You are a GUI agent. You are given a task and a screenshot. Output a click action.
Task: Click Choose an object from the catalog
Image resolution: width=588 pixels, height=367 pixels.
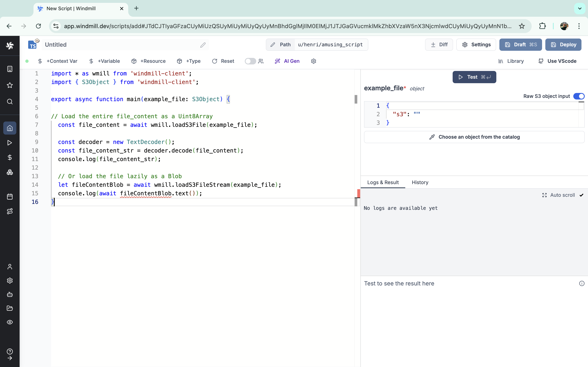tap(474, 137)
